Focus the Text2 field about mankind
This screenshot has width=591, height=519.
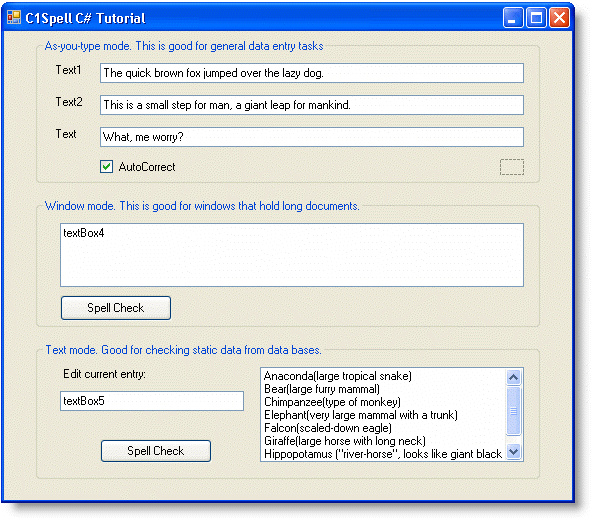tap(312, 105)
